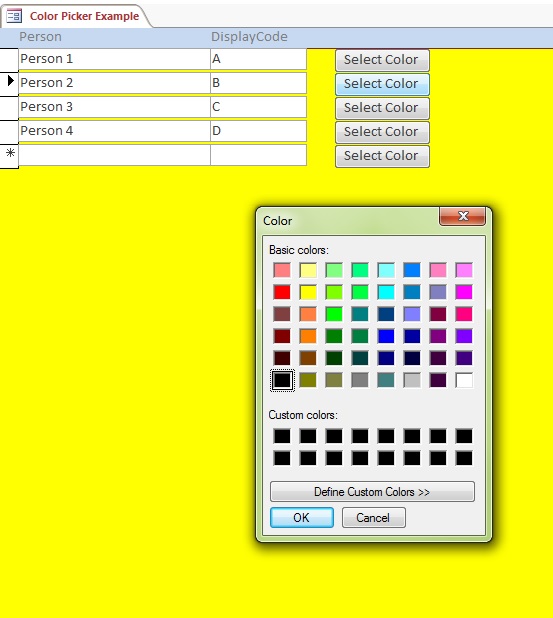This screenshot has width=553, height=618.
Task: Click the Person 3 name field
Action: click(114, 107)
